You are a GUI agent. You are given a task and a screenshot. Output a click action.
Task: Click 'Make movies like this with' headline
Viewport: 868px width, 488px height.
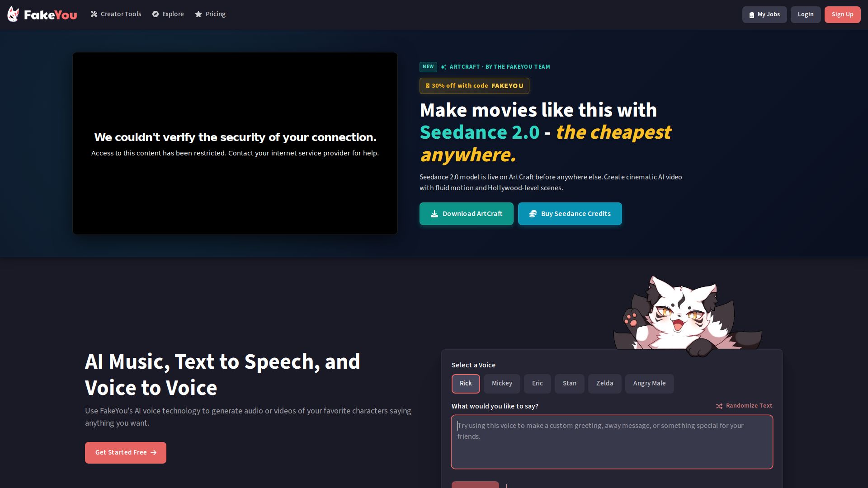pos(538,110)
